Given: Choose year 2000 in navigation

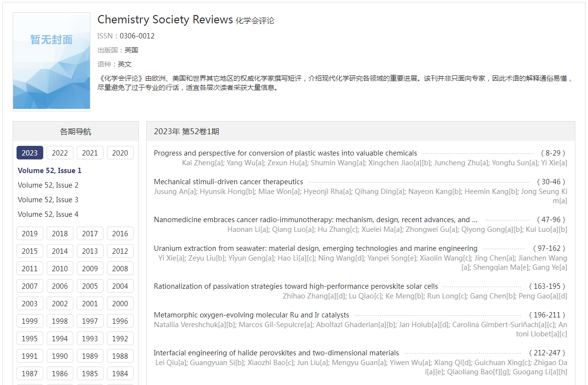Looking at the screenshot, I should point(120,303).
